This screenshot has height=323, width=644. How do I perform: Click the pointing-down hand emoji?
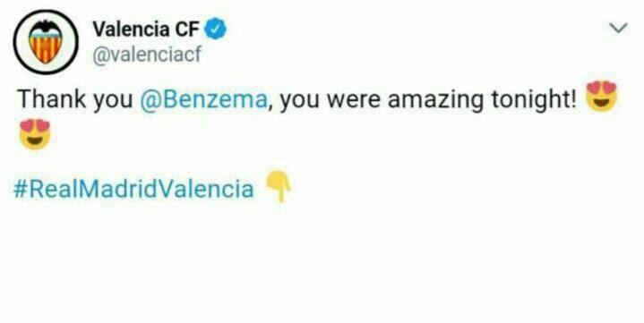point(279,186)
